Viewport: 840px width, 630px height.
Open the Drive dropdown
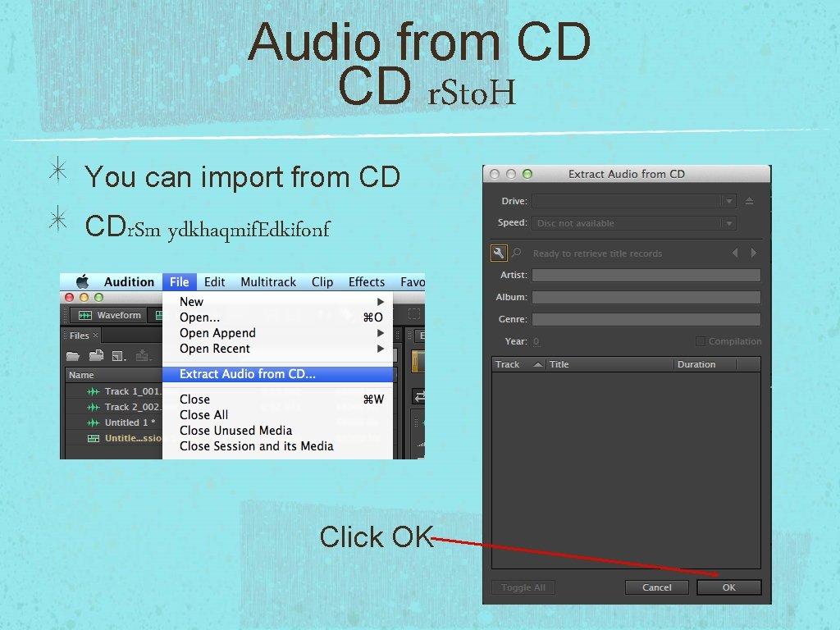[x=634, y=201]
